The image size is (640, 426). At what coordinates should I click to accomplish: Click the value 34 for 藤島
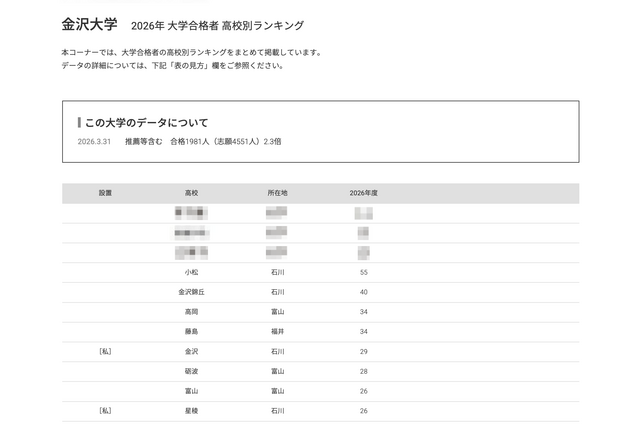pyautogui.click(x=364, y=332)
